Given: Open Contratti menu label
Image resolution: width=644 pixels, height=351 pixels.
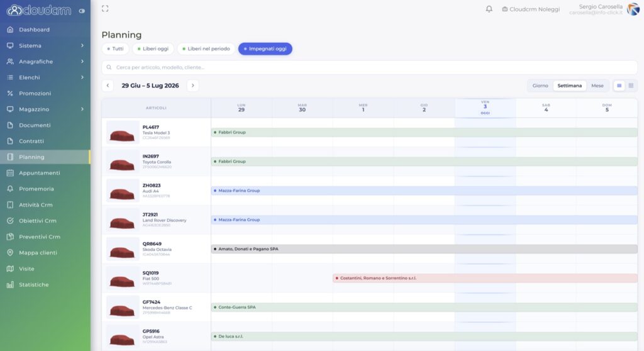Looking at the screenshot, I should coord(31,141).
